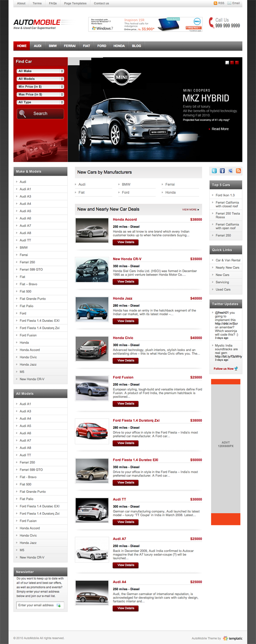256x644 pixels.
Task: Click the red phone Call Us icon
Action: coord(211,23)
